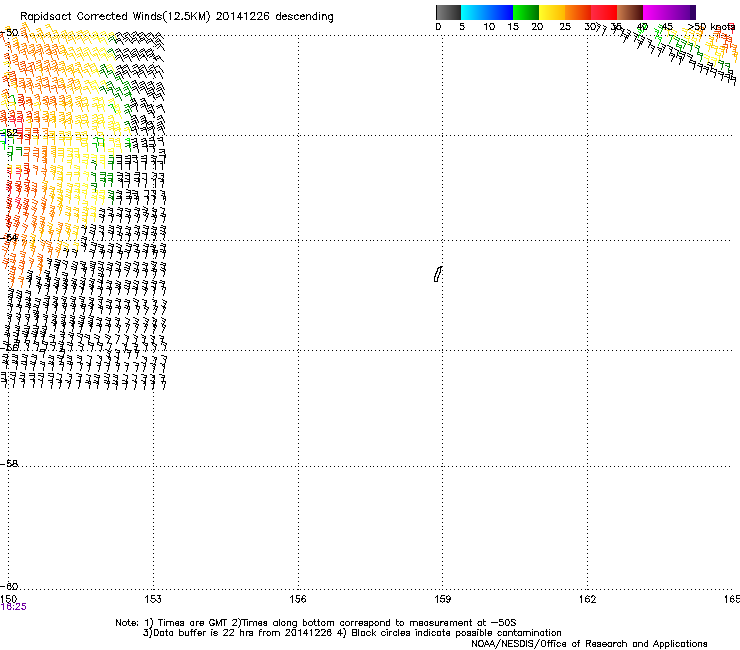
Task: Click the gray 0–5 knots color bar segment
Action: [x=448, y=12]
